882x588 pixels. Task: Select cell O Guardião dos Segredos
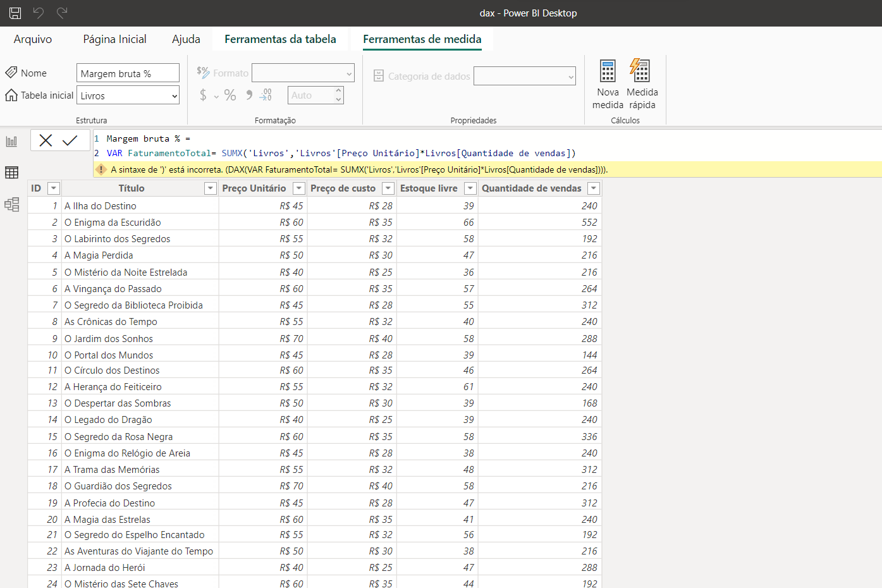140,486
